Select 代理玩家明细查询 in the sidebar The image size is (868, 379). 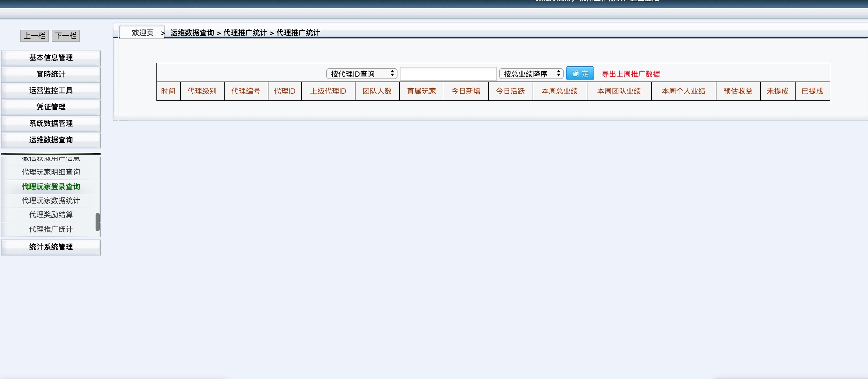coord(51,172)
